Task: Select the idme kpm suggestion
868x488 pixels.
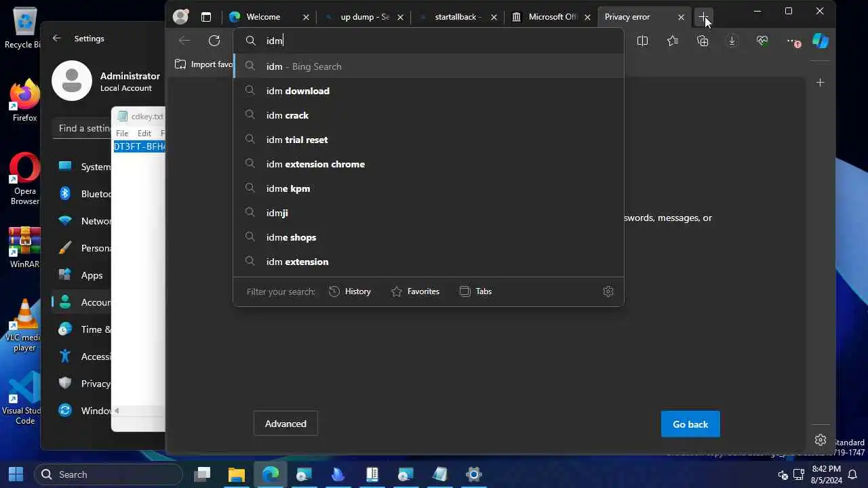Action: [429, 188]
